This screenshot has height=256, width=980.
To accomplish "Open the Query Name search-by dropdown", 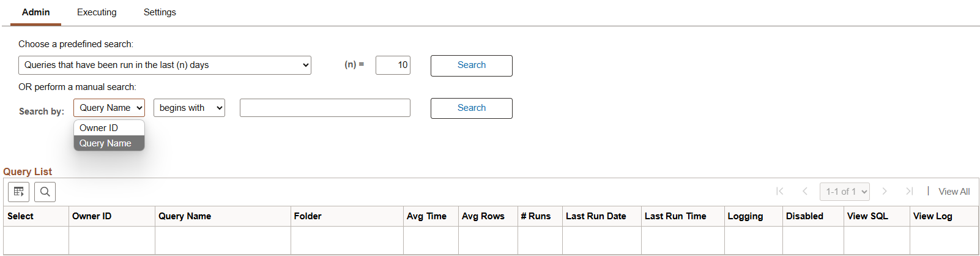I will tap(110, 108).
